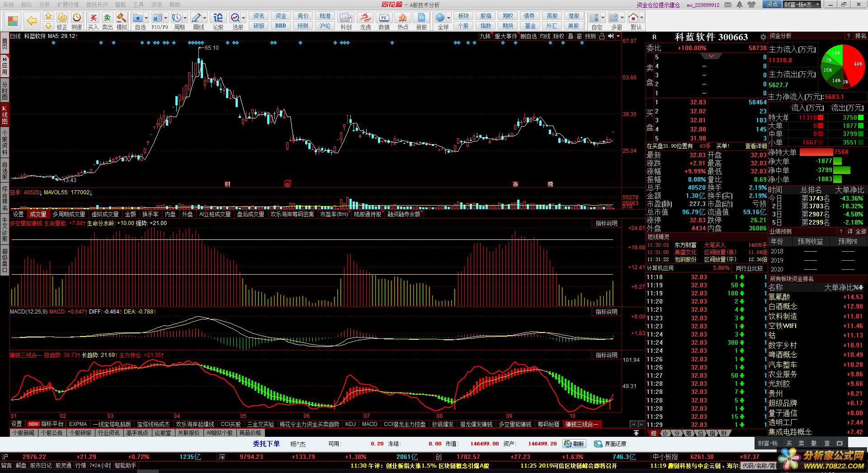The width and height of the screenshot is (868, 473).
Task: Open the mail envelope icon
Action: [728, 5]
